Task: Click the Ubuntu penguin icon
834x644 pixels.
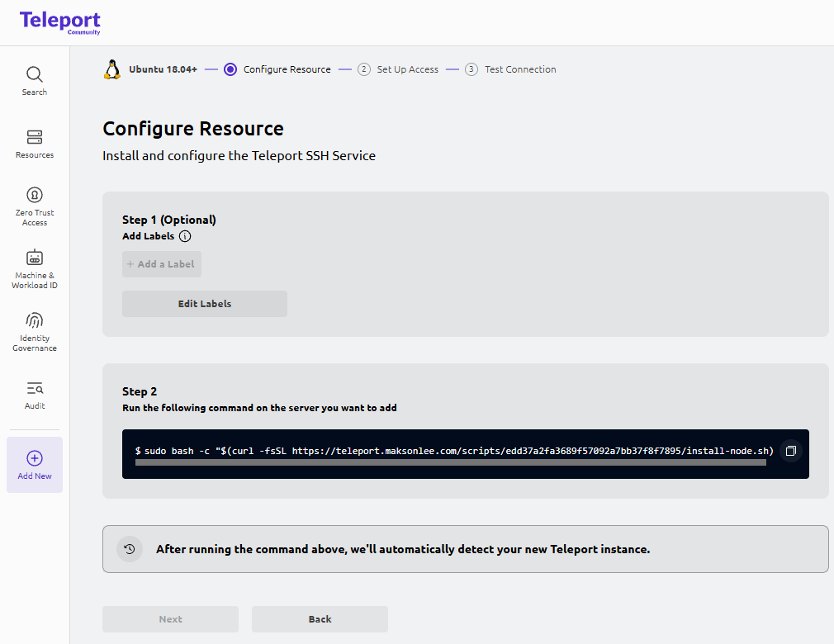Action: [112, 69]
